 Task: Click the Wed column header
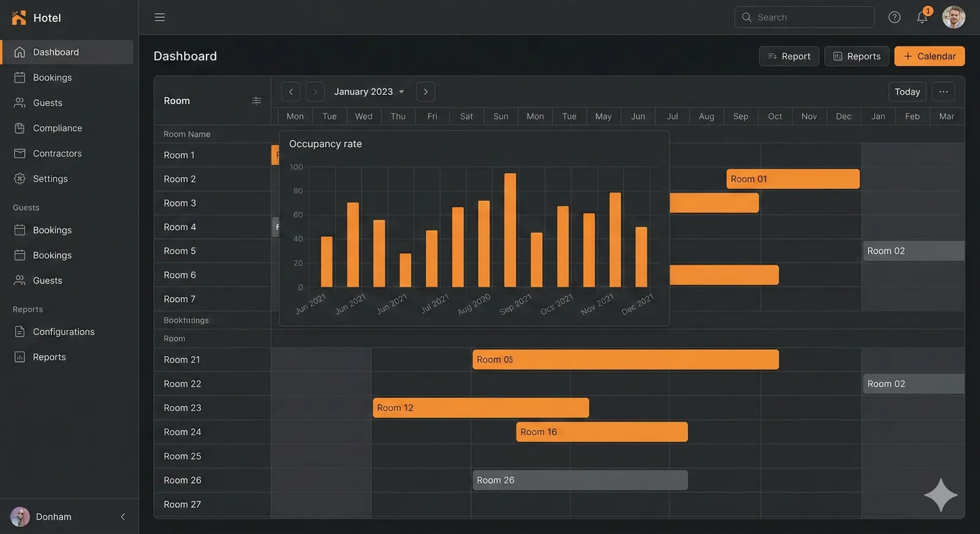(x=364, y=116)
